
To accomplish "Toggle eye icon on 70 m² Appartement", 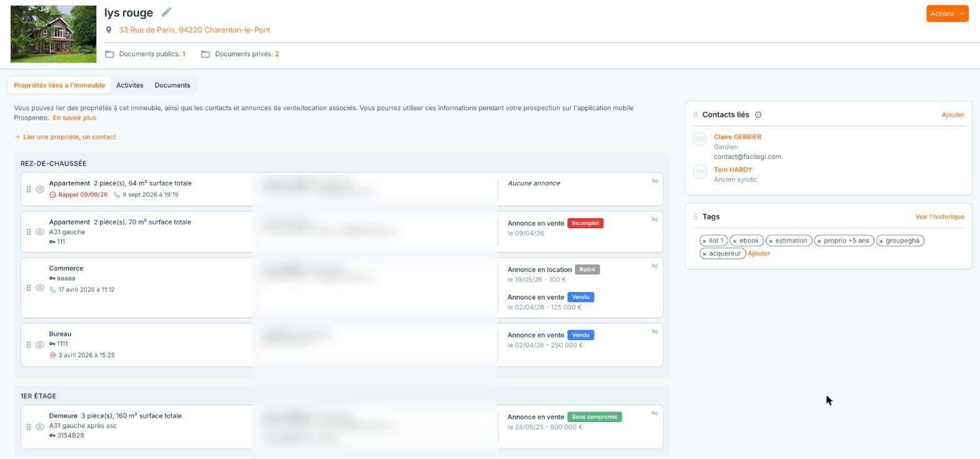I will pyautogui.click(x=40, y=232).
